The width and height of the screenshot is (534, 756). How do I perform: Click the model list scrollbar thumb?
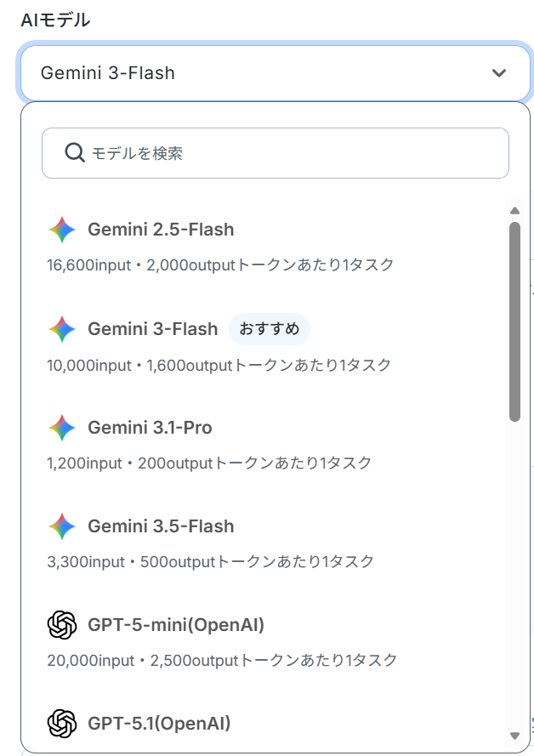click(x=514, y=321)
